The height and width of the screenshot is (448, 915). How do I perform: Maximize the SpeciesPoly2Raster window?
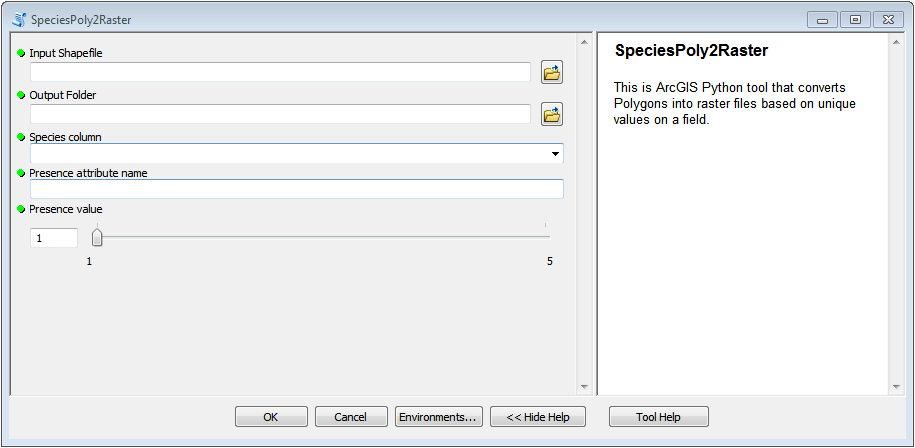coord(855,20)
